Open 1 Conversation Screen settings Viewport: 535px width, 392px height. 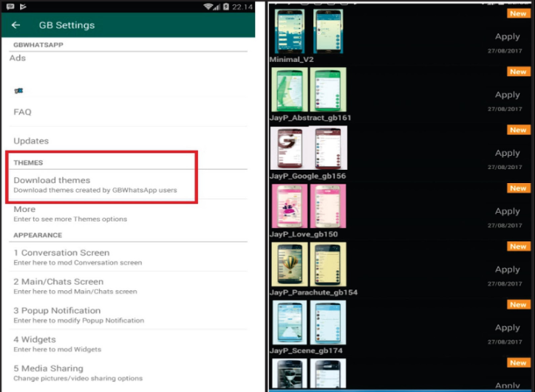point(128,257)
